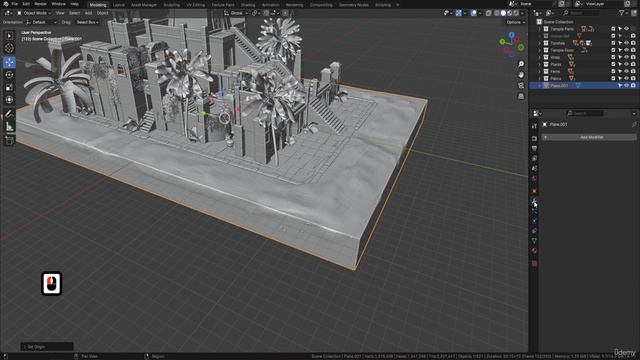Viewport: 640px width, 360px height.
Task: Open the Object properties tab
Action: [534, 191]
